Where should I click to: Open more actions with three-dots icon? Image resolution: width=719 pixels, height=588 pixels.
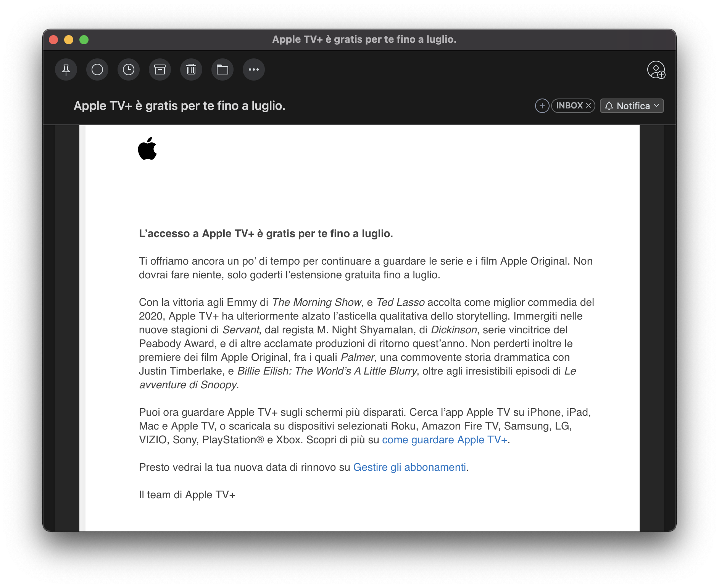[x=254, y=69]
